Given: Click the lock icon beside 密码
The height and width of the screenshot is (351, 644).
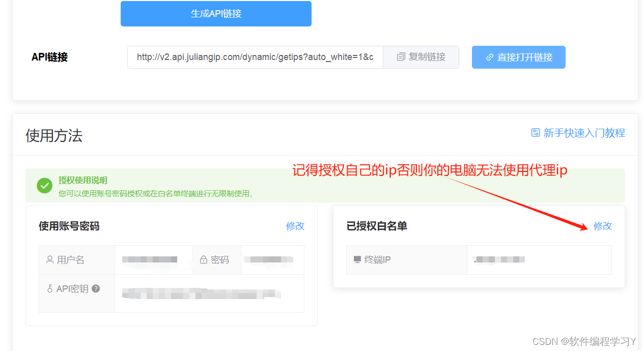Looking at the screenshot, I should click(x=204, y=259).
